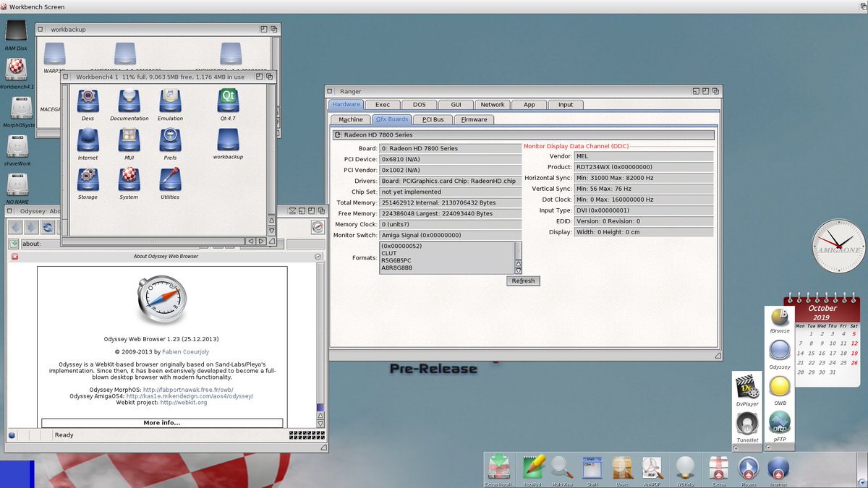Open MultiView in the bottom dock
868x488 pixels.
562,470
